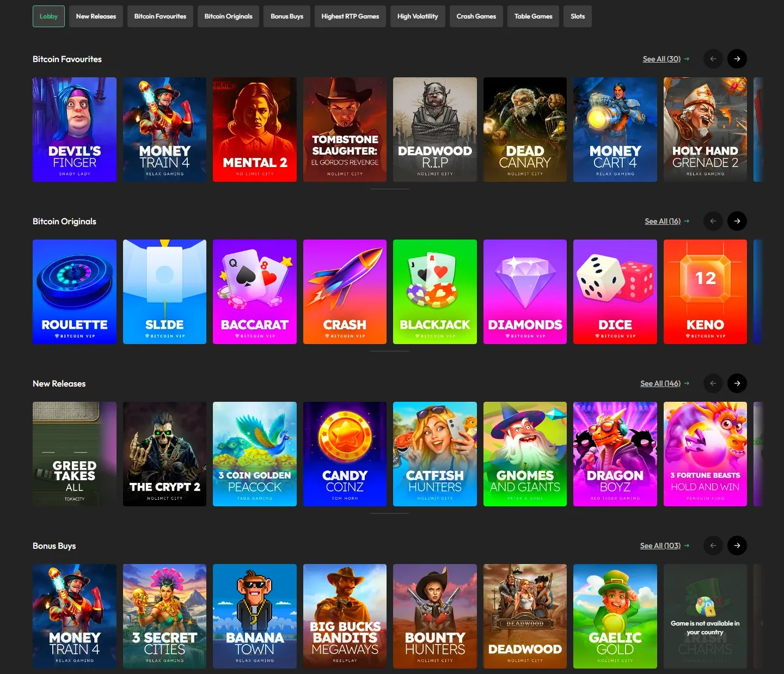Play the Candy Coinz game
Screen dimensions: 784x674
click(345, 454)
